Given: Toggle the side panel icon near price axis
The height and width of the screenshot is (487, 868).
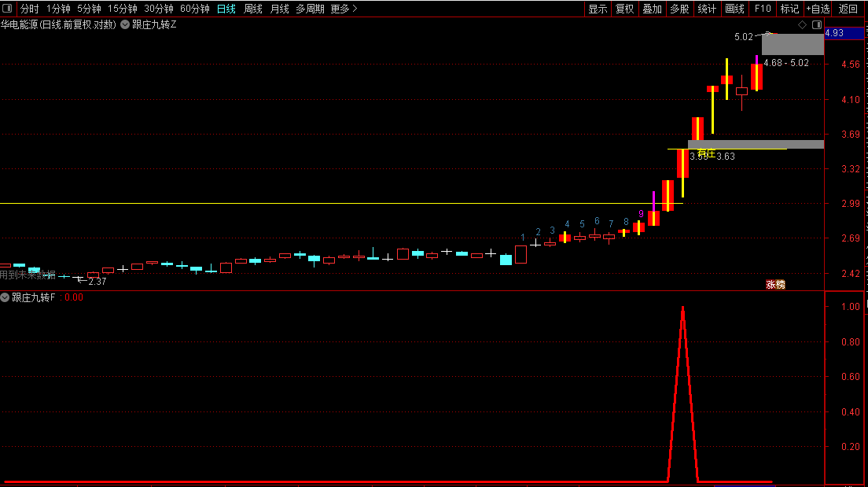Looking at the screenshot, I should (817, 24).
